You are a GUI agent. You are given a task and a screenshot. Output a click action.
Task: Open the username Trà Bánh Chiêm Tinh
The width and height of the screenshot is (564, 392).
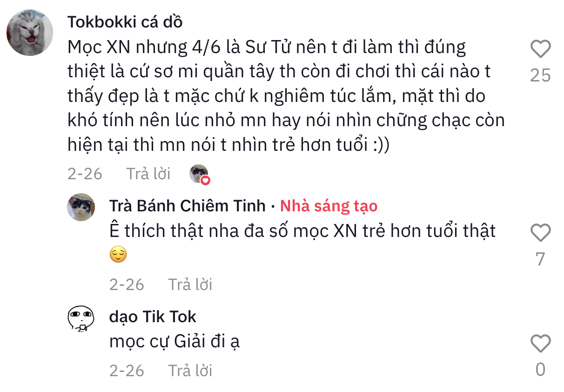click(x=187, y=206)
